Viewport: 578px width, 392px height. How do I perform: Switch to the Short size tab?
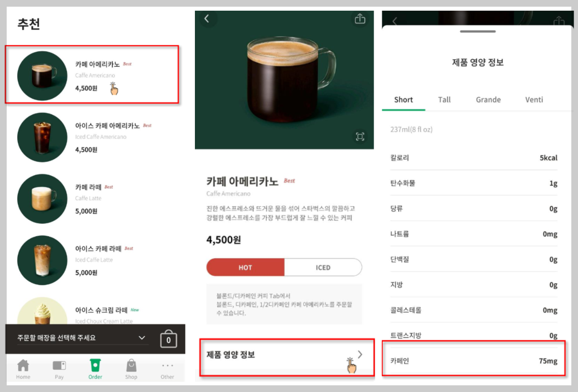(x=404, y=100)
